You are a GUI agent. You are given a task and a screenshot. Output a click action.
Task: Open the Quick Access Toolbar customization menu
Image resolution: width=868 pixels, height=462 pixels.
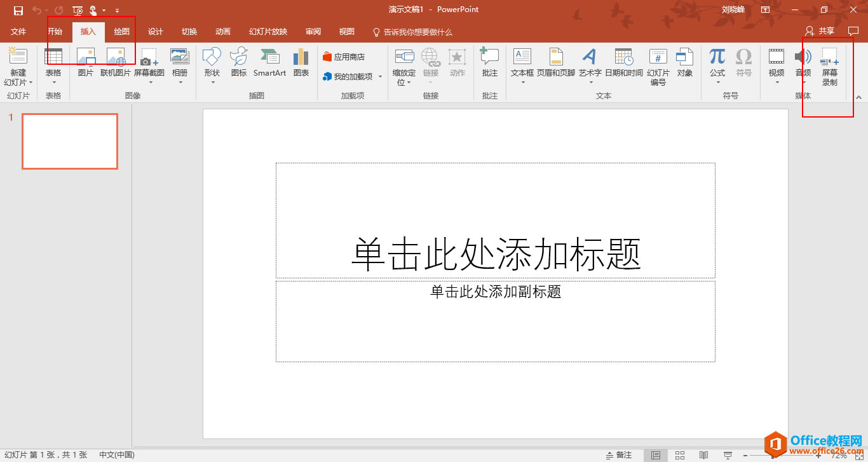116,10
